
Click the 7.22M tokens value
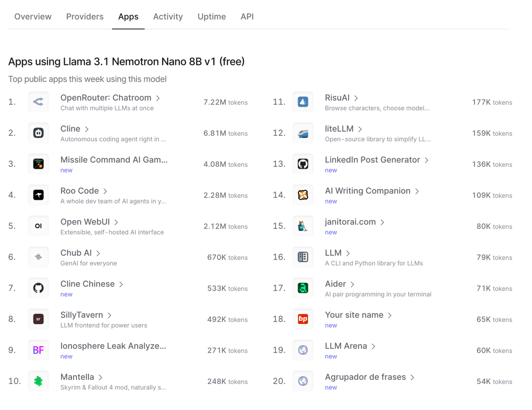[x=226, y=102]
